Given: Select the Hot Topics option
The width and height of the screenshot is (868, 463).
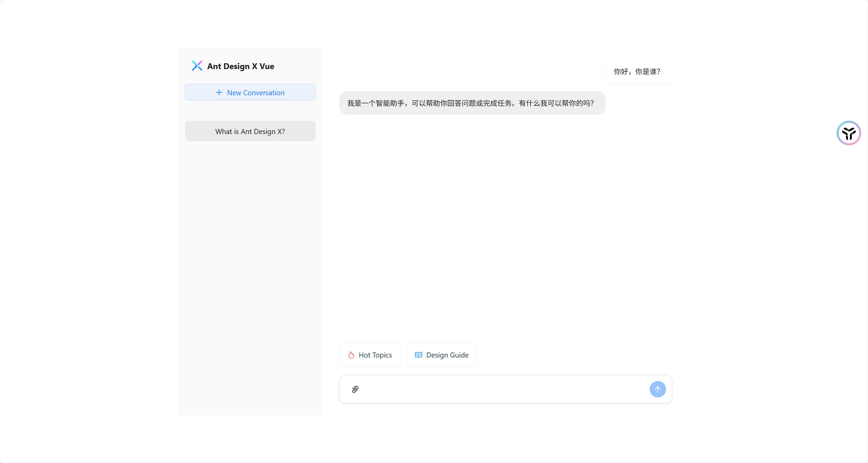Looking at the screenshot, I should tap(370, 355).
